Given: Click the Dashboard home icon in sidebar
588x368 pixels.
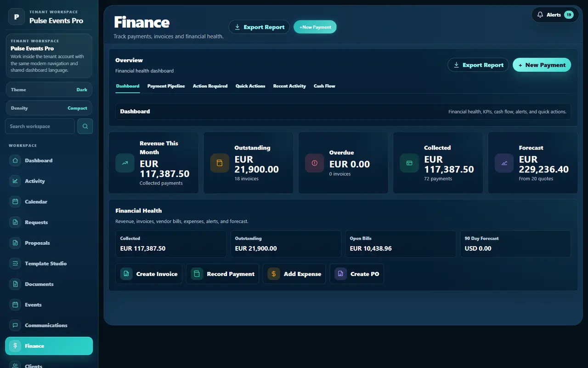Looking at the screenshot, I should (x=15, y=161).
